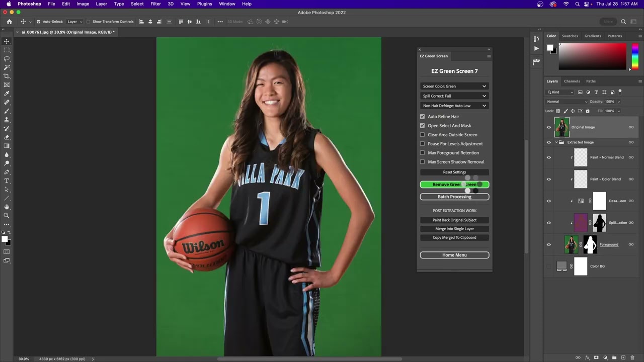Viewport: 644px width, 362px height.
Task: Switch to the Swatches tab
Action: point(570,36)
